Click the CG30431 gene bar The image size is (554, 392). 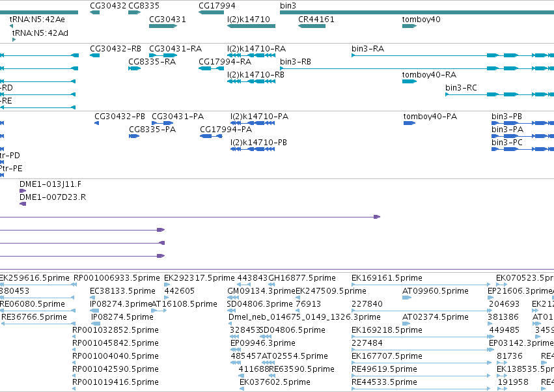pyautogui.click(x=163, y=26)
